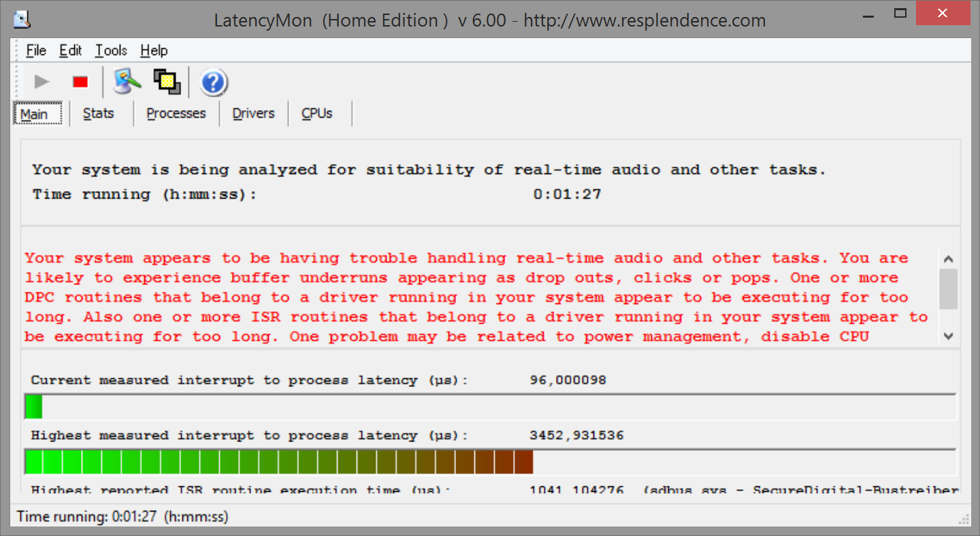980x536 pixels.
Task: Switch to the Main tab
Action: coord(39,114)
